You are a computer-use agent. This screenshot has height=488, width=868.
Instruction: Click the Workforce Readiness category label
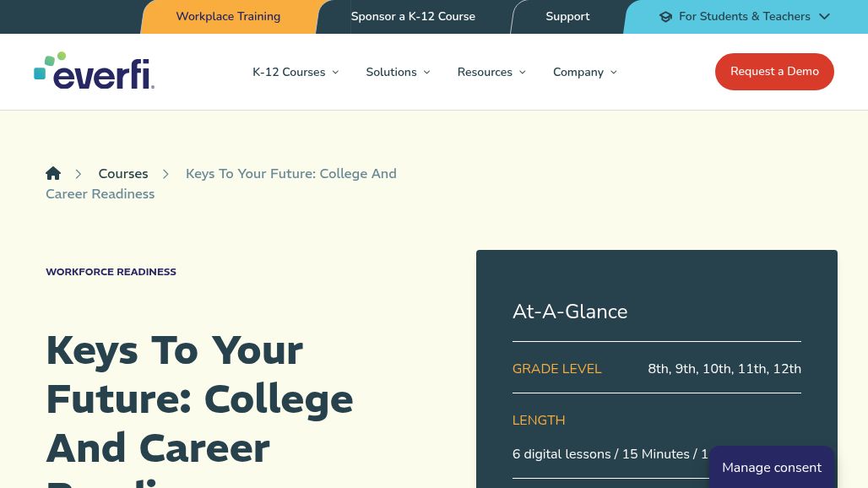pos(111,272)
